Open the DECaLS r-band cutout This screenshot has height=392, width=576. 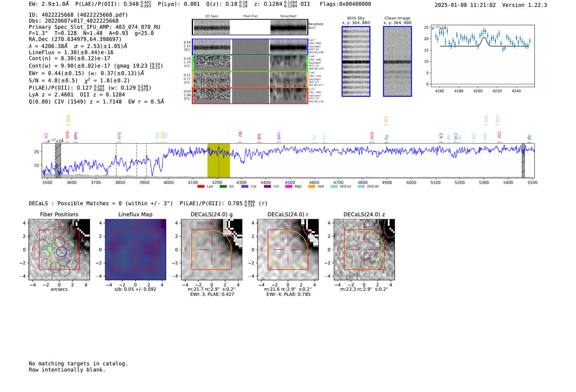click(x=288, y=250)
